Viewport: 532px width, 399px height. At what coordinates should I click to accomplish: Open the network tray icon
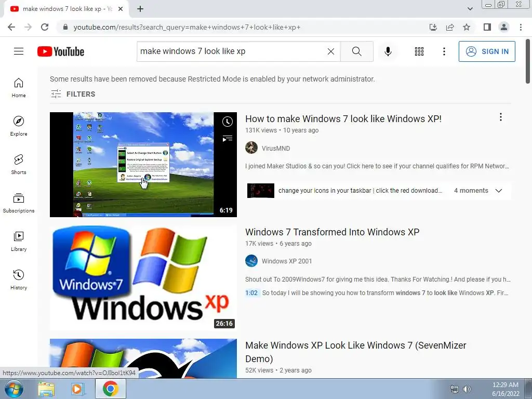point(454,389)
